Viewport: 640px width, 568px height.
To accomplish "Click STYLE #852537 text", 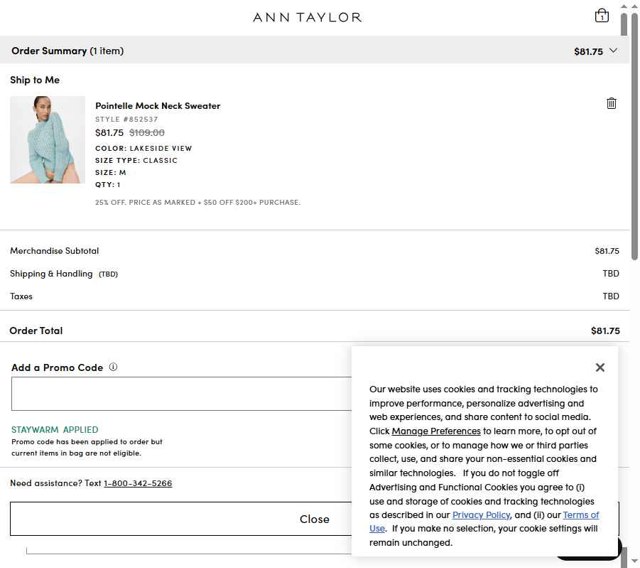I will tap(127, 119).
